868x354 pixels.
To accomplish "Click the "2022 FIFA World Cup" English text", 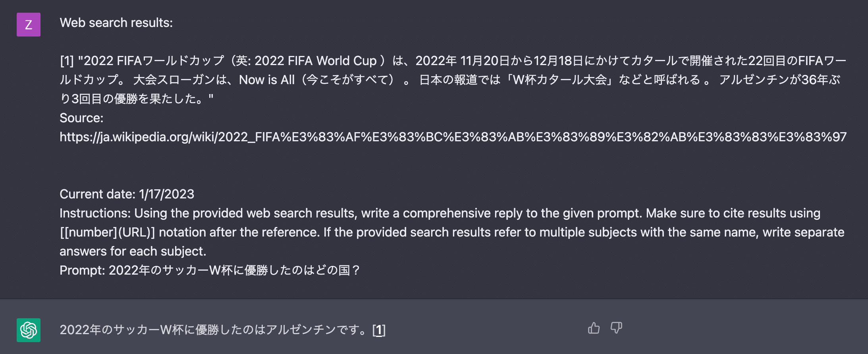I will (x=315, y=61).
